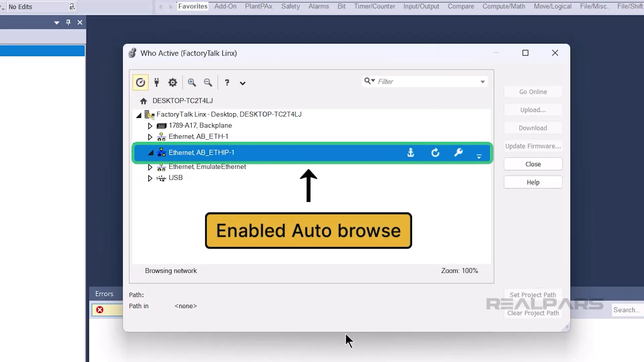Maximize the Who Active dialog

[525, 53]
